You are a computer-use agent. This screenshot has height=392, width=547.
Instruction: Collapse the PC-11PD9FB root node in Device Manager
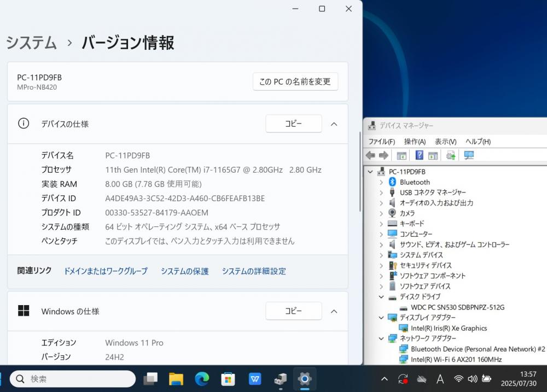pyautogui.click(x=370, y=172)
